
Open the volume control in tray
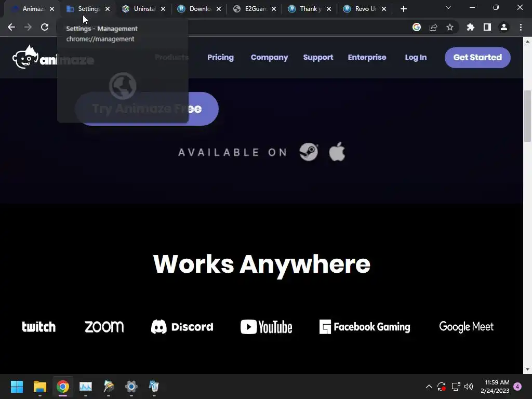point(469,387)
